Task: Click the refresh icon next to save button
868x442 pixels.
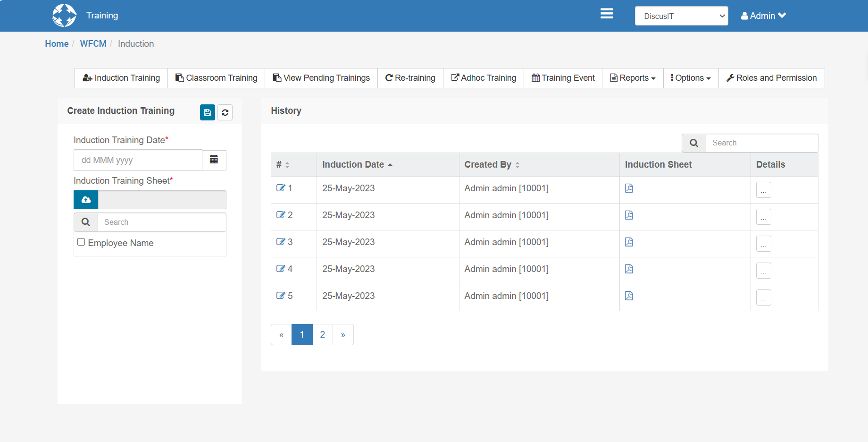Action: click(x=225, y=112)
